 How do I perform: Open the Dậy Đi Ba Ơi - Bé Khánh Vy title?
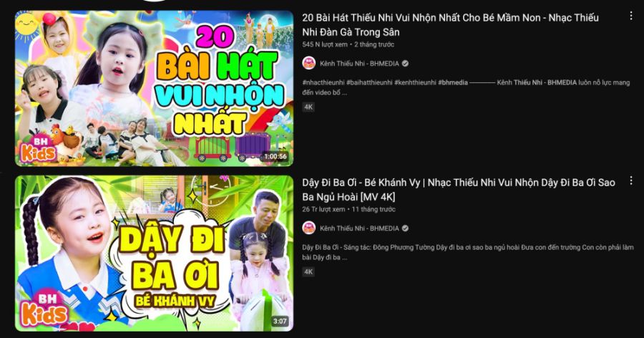click(459, 190)
